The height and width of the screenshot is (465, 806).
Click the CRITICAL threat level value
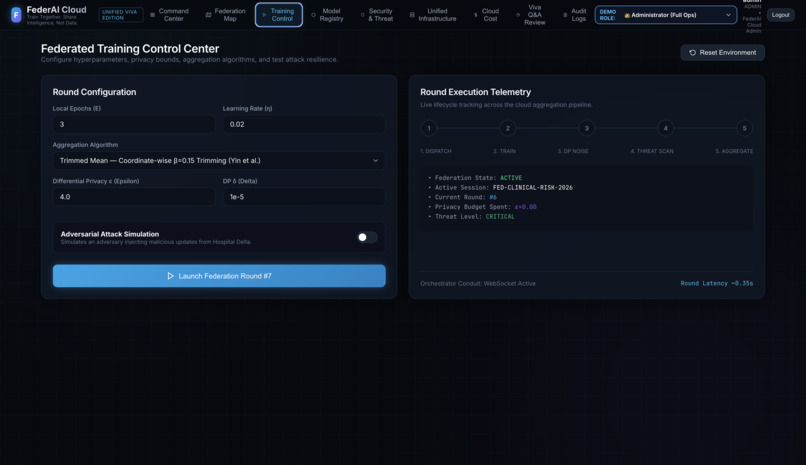500,217
